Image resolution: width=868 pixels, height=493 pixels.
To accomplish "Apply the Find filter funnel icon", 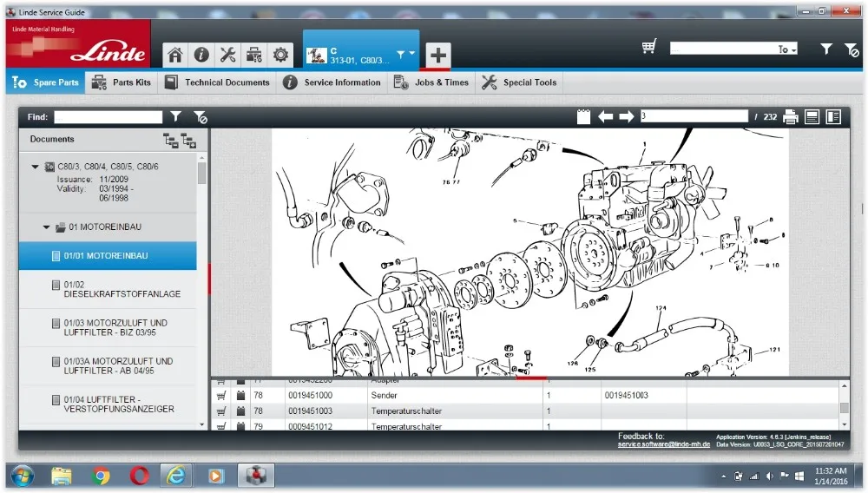I will pos(175,116).
